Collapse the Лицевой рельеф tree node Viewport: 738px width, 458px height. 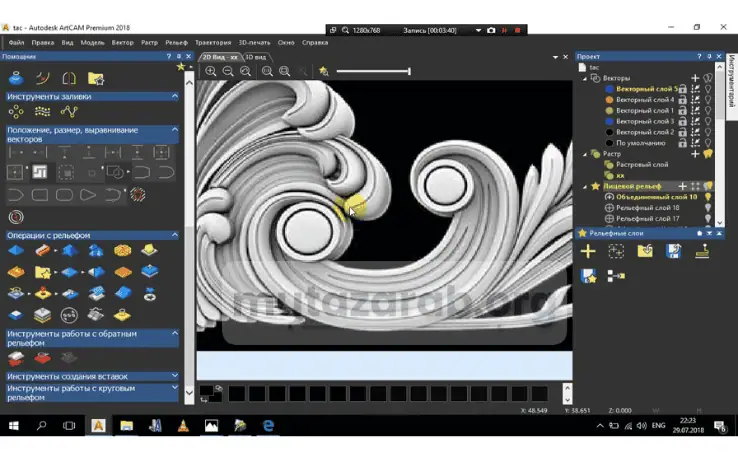(585, 187)
